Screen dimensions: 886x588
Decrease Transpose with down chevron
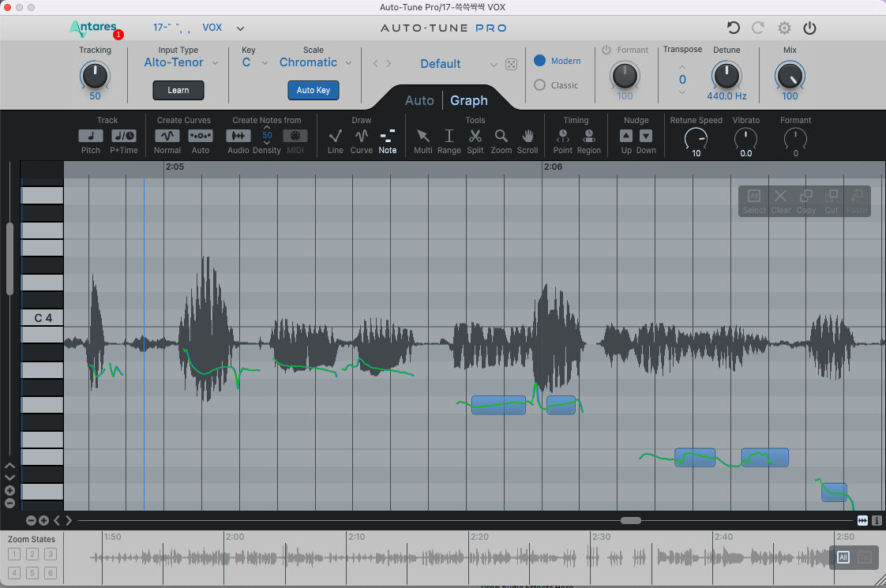coord(682,92)
